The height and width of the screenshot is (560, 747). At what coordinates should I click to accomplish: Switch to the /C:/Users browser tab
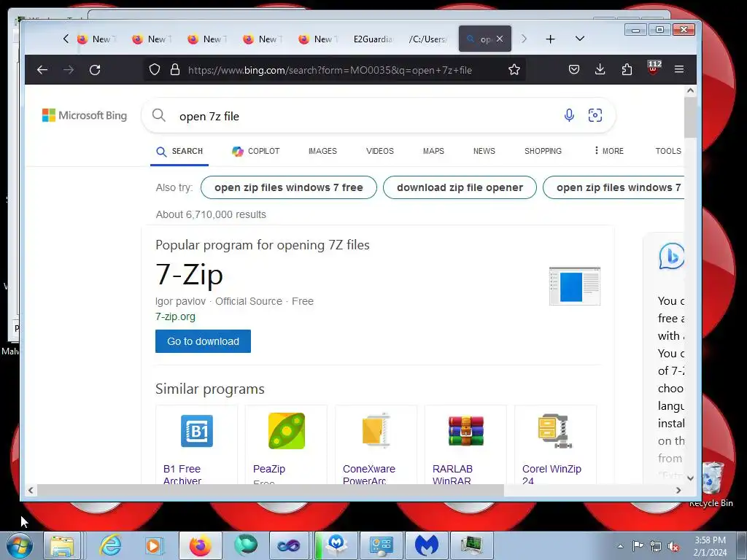[x=427, y=39]
